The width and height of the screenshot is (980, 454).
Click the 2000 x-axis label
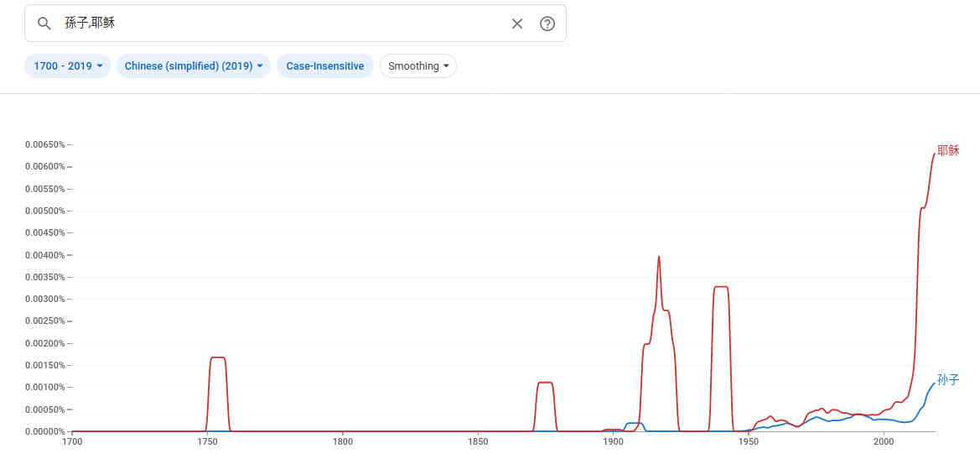[884, 441]
